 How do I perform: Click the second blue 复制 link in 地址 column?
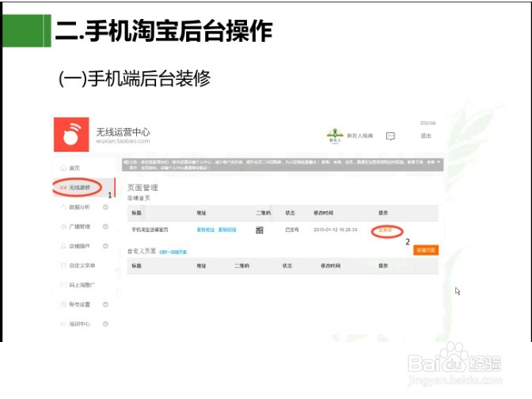(227, 230)
